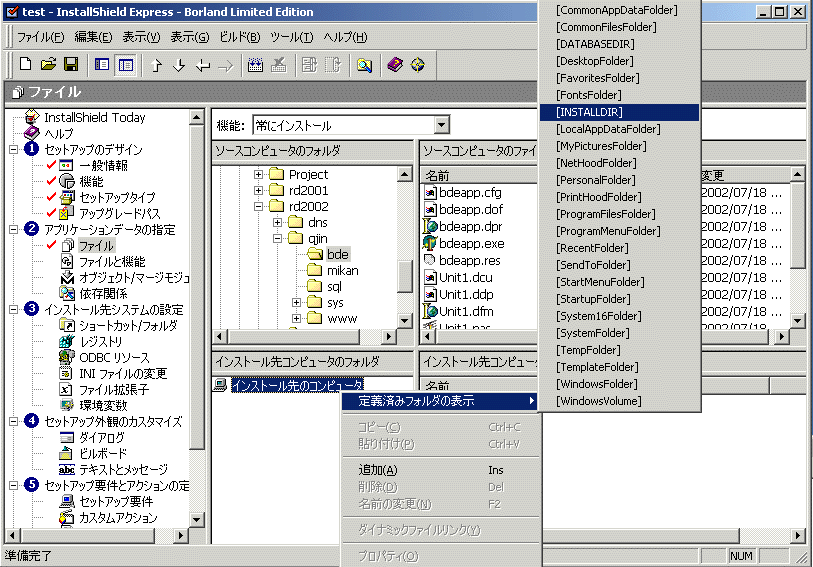Screen dimensions: 813x567
Task: Select the bdeapp.dpr file
Action: pyautogui.click(x=470, y=226)
